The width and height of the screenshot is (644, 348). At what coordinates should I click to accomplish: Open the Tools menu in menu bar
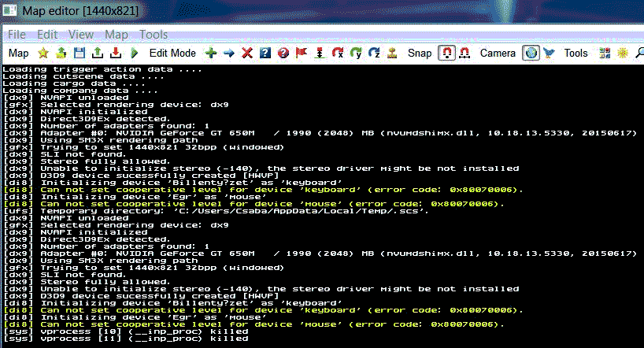[154, 35]
